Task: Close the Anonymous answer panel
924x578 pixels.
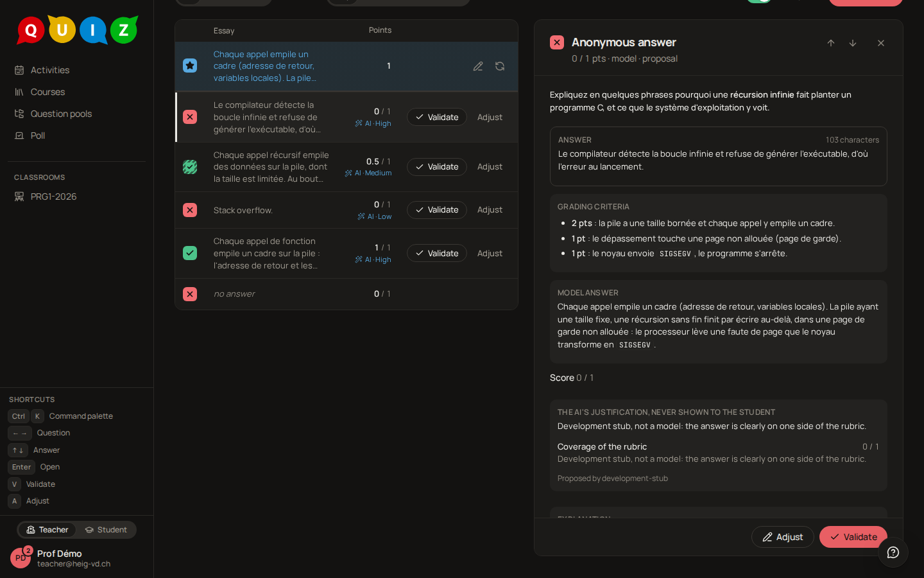Action: pyautogui.click(x=881, y=43)
